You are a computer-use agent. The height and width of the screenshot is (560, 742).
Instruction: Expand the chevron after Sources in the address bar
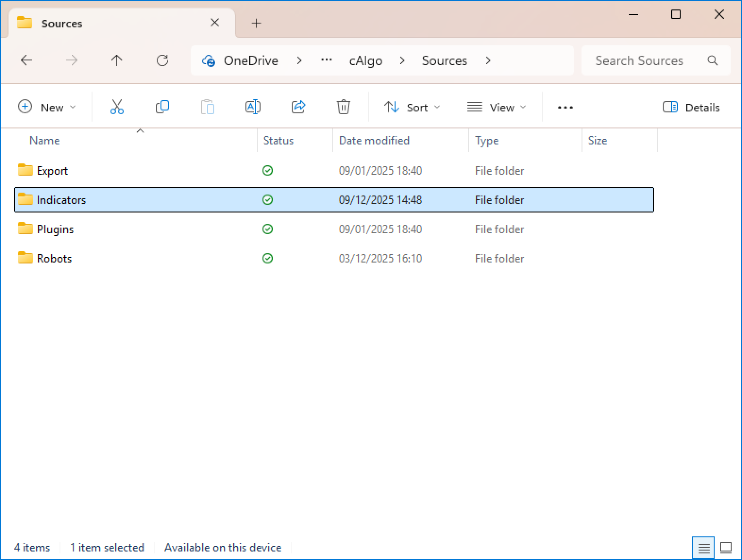pyautogui.click(x=488, y=60)
